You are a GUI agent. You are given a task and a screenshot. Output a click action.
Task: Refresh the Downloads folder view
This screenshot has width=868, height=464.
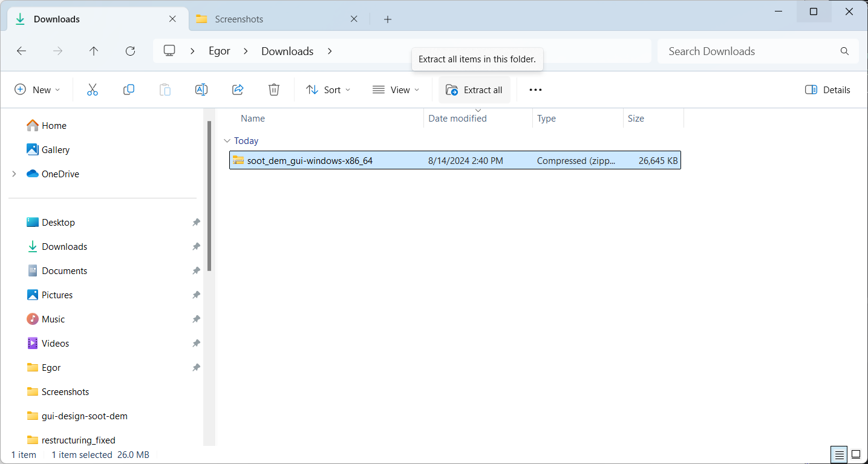click(x=130, y=51)
